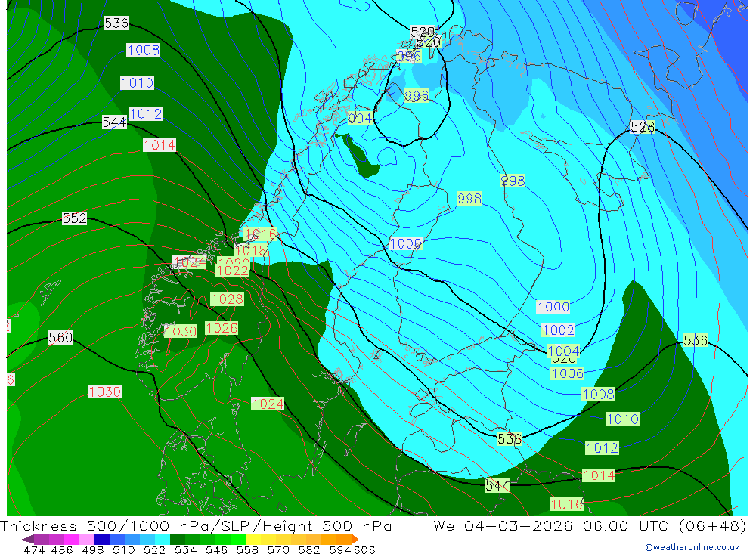Click the legend value '546'
756x554 pixels.
pos(216,549)
